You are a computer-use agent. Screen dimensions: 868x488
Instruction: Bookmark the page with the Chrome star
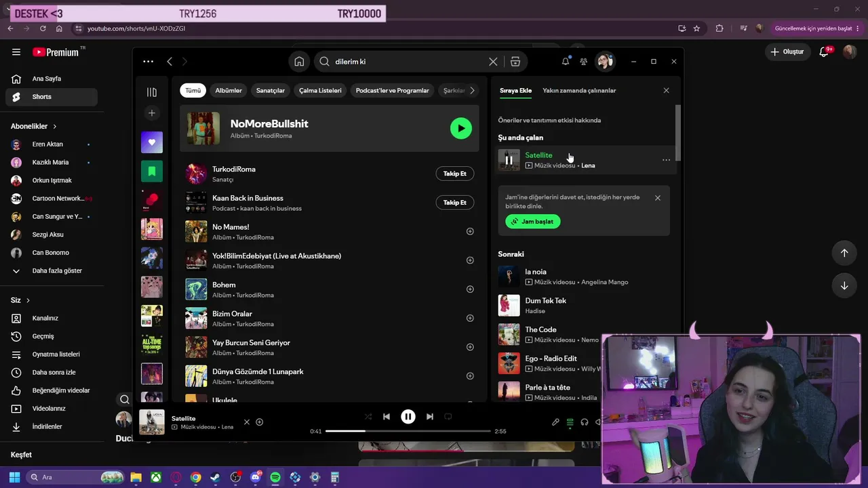[x=696, y=28]
